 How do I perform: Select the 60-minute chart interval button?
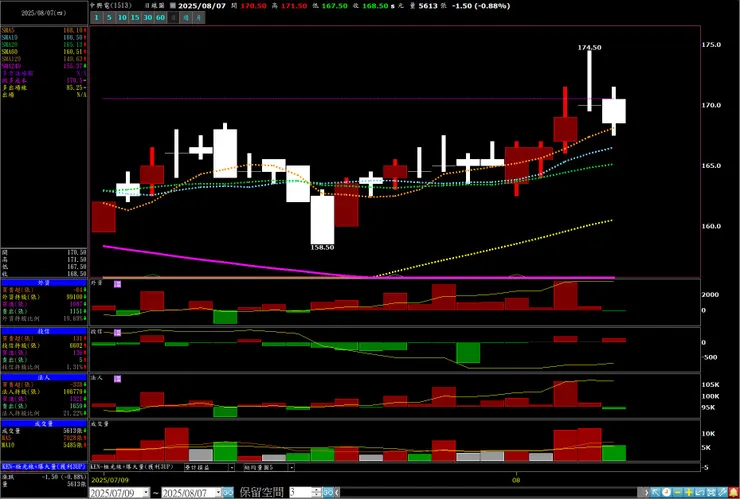[x=160, y=17]
